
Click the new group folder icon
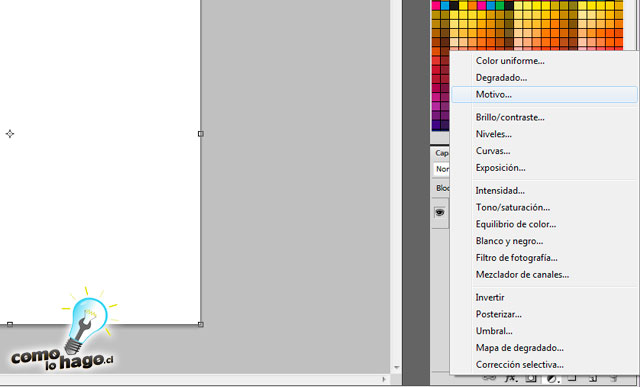(572, 379)
